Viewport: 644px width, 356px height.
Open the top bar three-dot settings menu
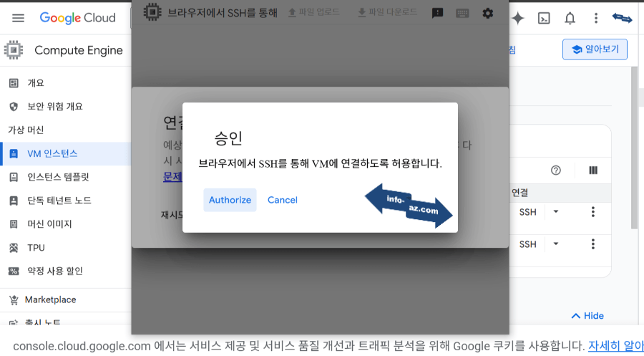pyautogui.click(x=596, y=18)
